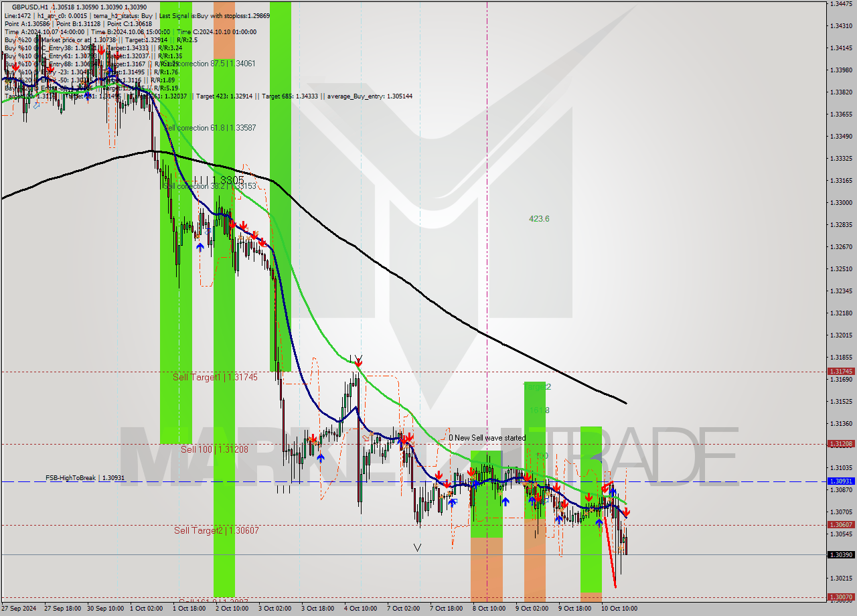Image resolution: width=857 pixels, height=616 pixels.
Task: Click the 1.33980 price axis value
Action: (841, 70)
